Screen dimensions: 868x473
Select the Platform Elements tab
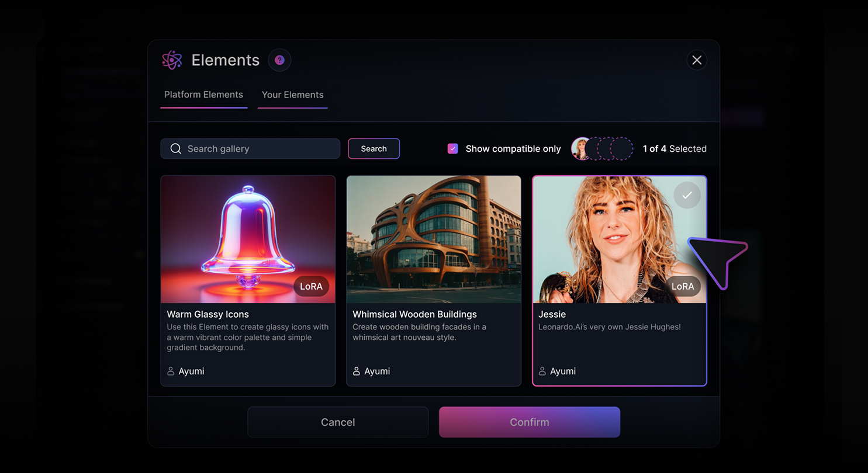(x=203, y=95)
